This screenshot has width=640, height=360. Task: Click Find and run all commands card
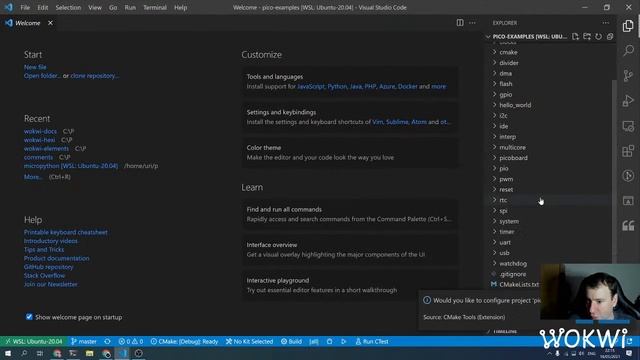click(x=351, y=214)
